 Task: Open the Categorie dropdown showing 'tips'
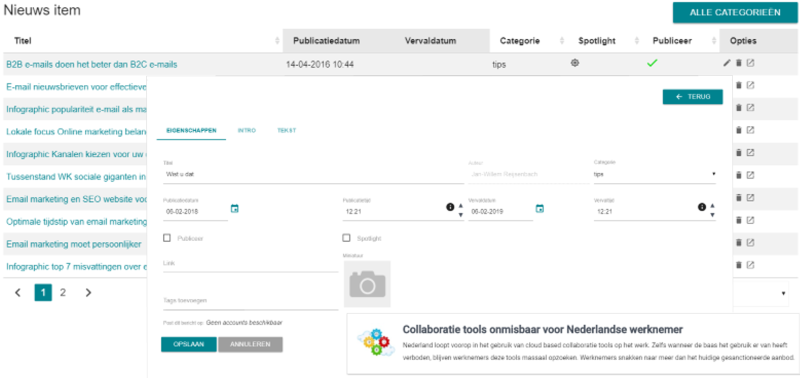click(x=655, y=174)
